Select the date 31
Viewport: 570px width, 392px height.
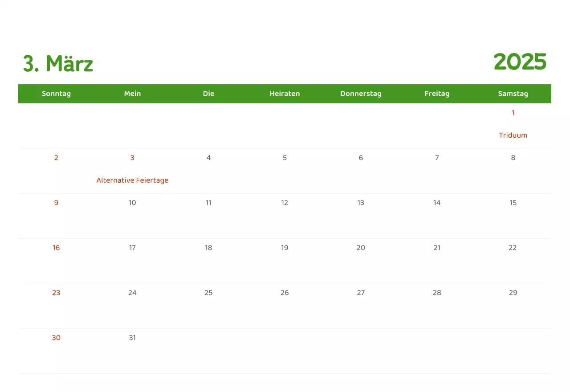132,338
